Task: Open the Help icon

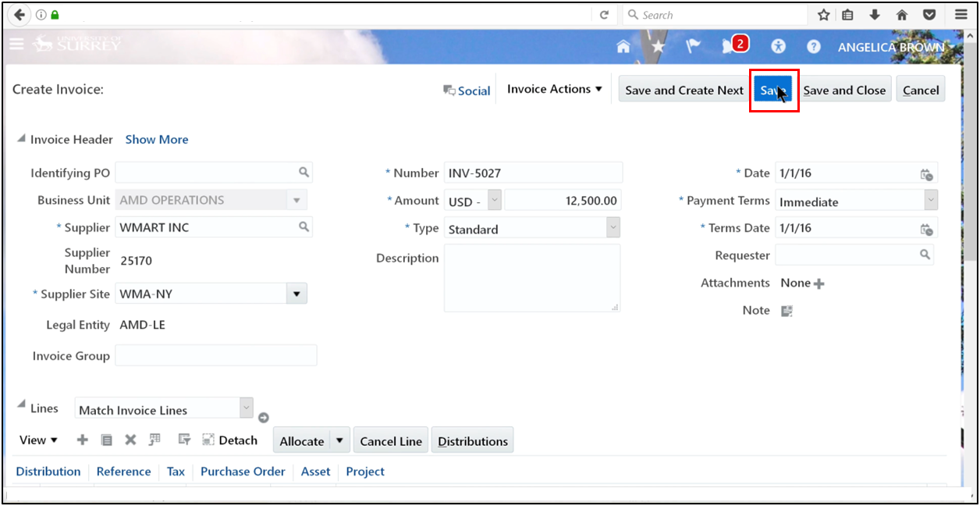Action: [x=813, y=46]
